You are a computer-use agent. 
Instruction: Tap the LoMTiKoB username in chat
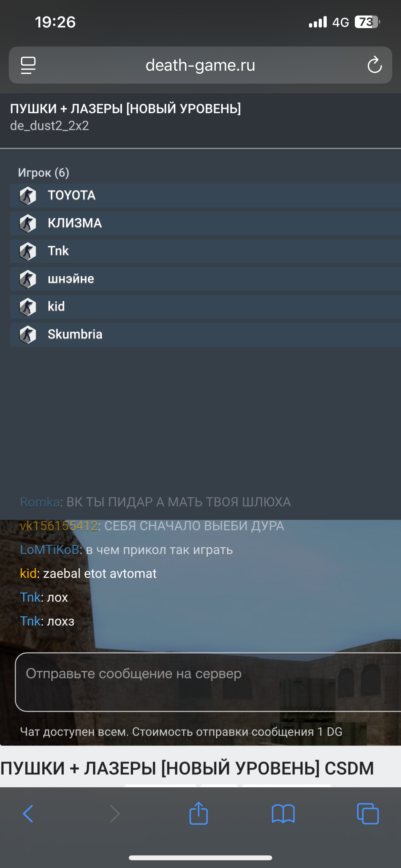(49, 550)
